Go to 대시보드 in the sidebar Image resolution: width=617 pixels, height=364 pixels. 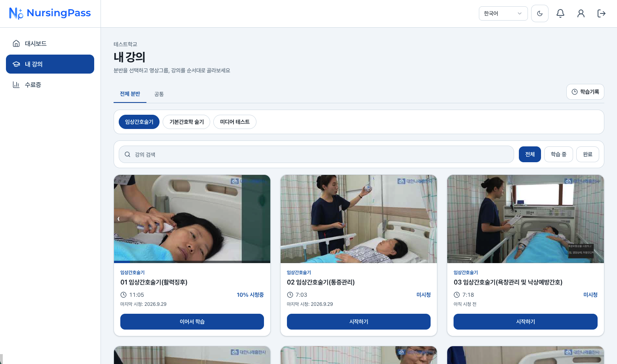pyautogui.click(x=50, y=44)
